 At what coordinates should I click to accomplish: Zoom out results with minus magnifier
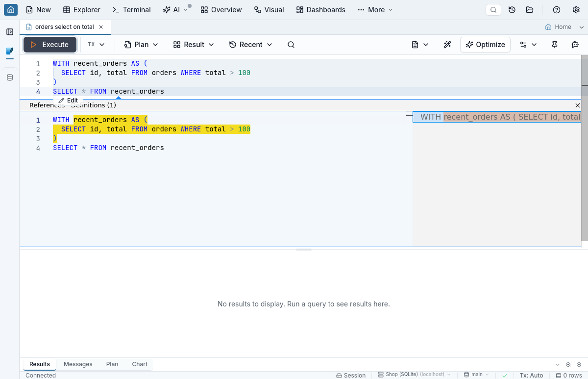(x=568, y=365)
